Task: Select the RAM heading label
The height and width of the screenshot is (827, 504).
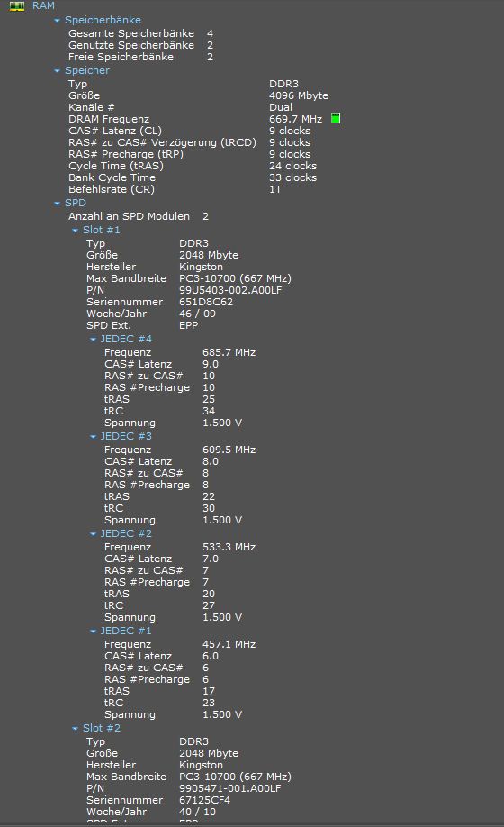Action: tap(43, 5)
